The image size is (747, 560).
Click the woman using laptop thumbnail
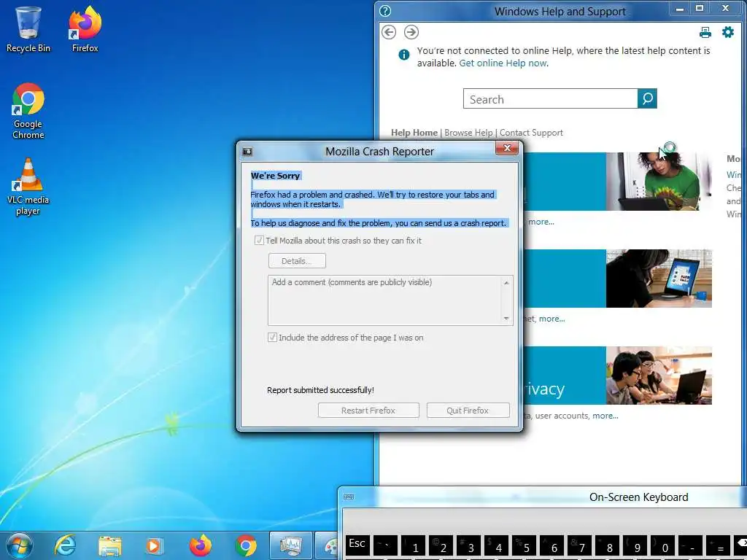(x=659, y=279)
